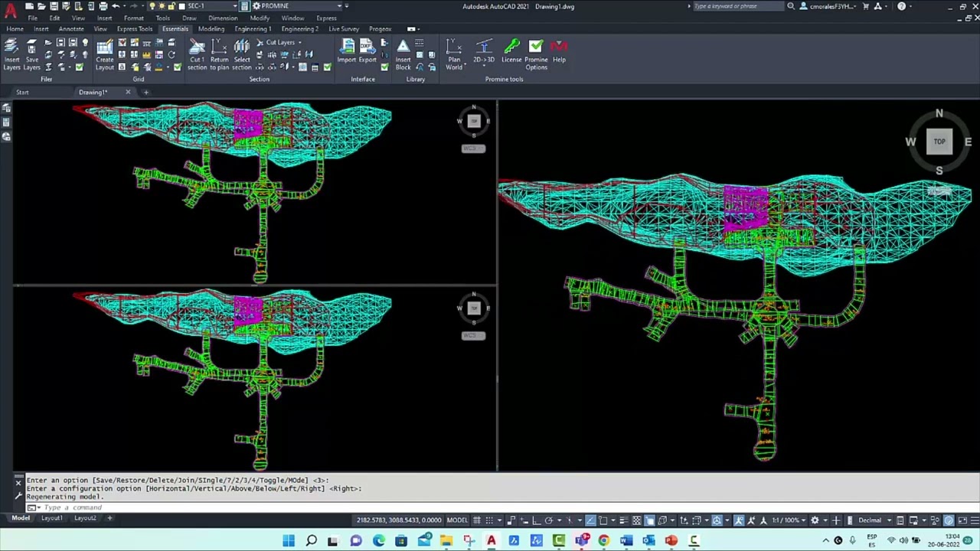
Task: Switch to the Modeling ribbon tab
Action: 211,29
